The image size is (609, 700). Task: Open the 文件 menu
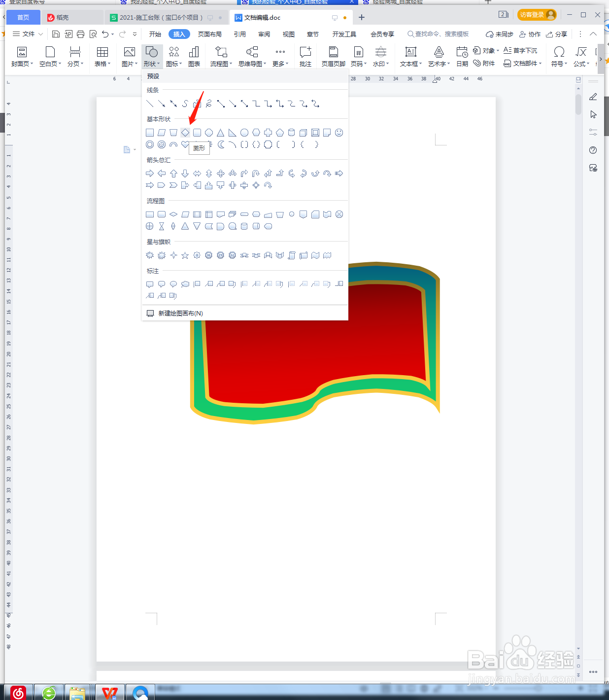[28, 34]
